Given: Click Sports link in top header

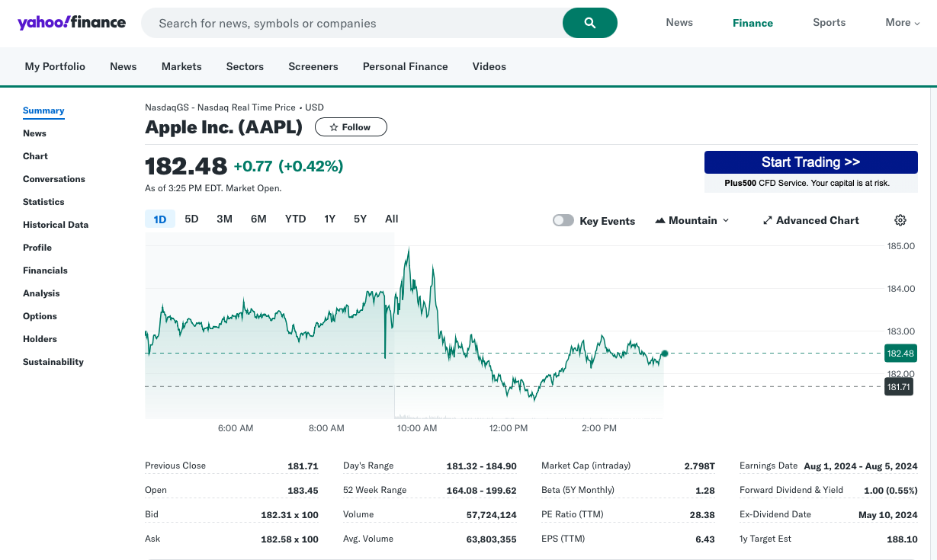Looking at the screenshot, I should 829,22.
